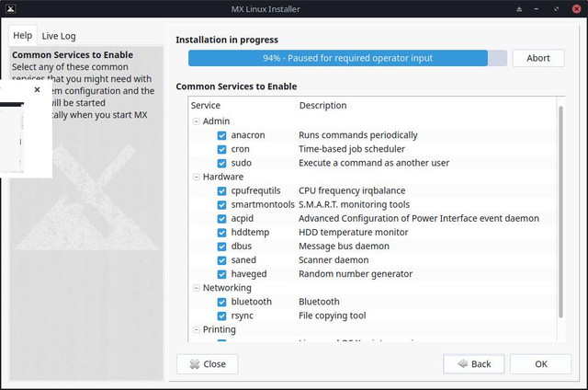Select 'Message bus daemon' description
The width and height of the screenshot is (588, 390).
(x=344, y=247)
